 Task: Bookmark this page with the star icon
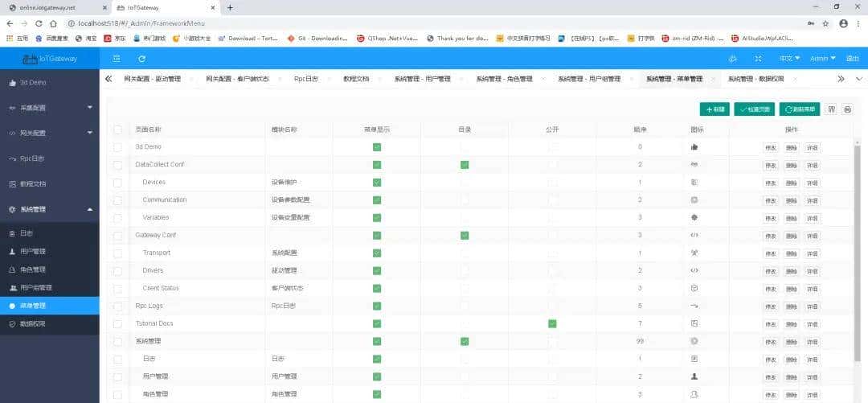[826, 24]
